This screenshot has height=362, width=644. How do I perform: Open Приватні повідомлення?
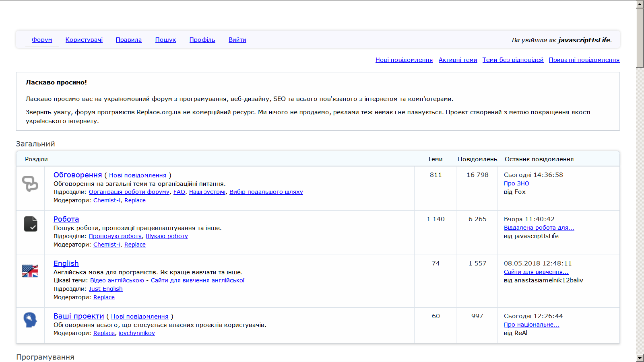584,60
